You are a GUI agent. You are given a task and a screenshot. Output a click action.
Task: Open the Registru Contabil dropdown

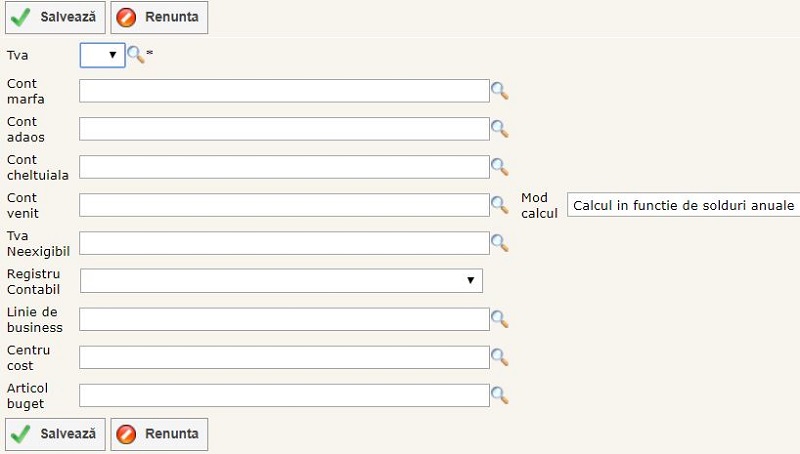click(x=281, y=281)
